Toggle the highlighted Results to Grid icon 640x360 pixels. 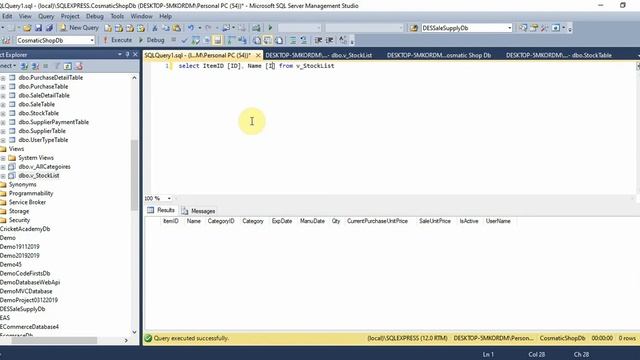click(x=267, y=40)
